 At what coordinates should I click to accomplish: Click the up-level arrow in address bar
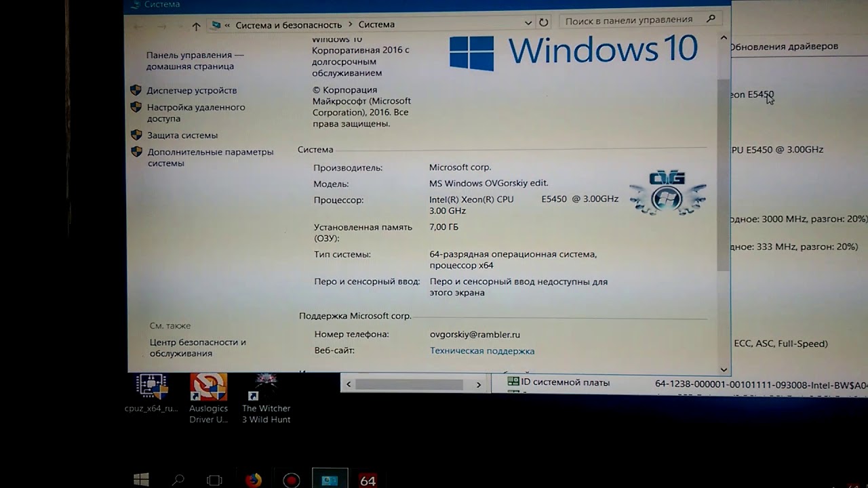pyautogui.click(x=196, y=26)
